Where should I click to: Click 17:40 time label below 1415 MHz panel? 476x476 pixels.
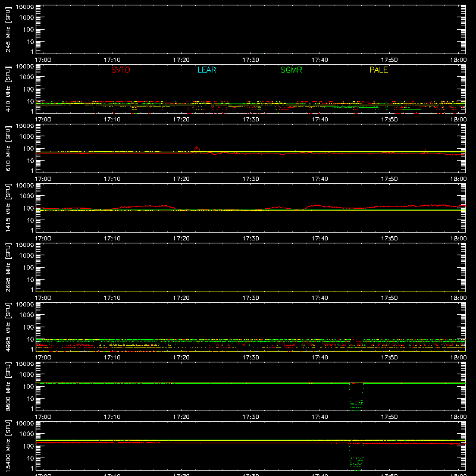tap(320, 239)
